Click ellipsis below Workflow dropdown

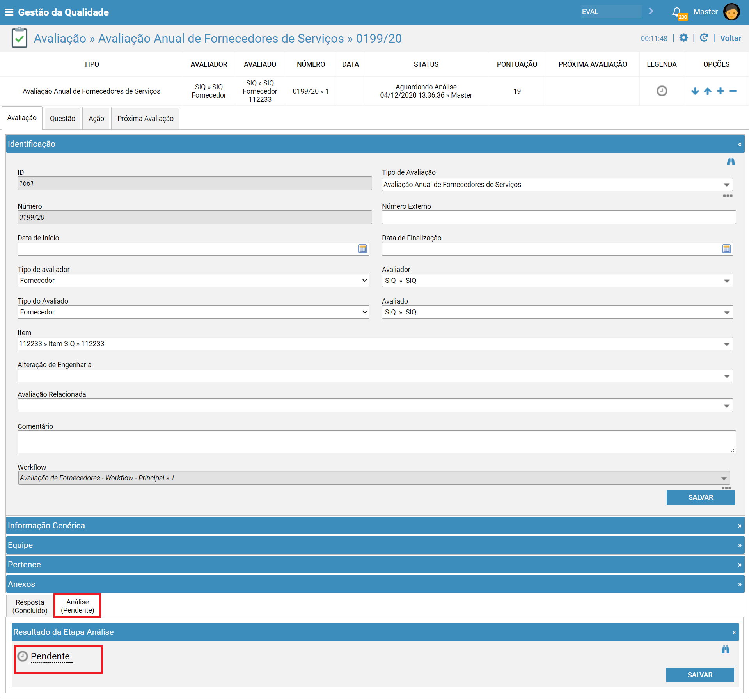click(x=726, y=488)
